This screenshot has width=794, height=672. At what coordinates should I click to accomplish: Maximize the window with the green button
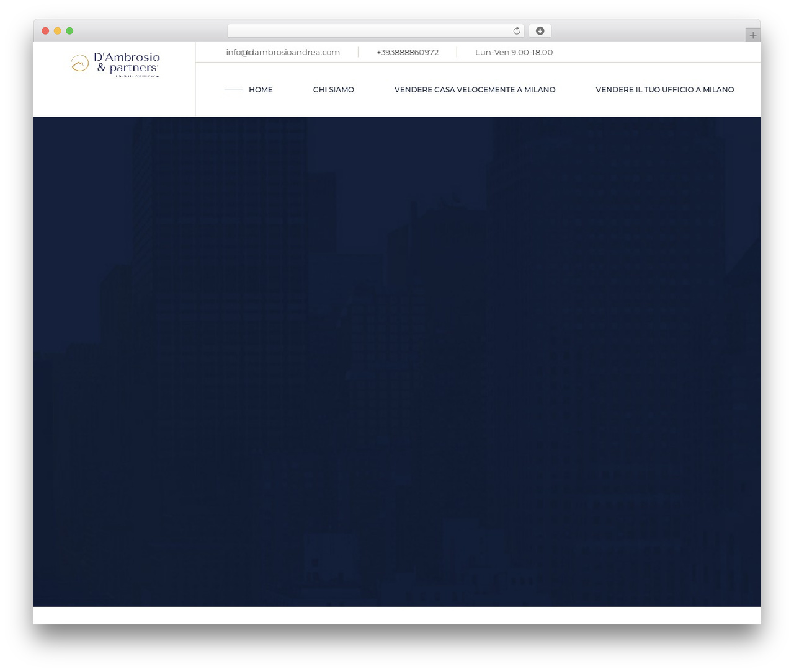coord(69,31)
